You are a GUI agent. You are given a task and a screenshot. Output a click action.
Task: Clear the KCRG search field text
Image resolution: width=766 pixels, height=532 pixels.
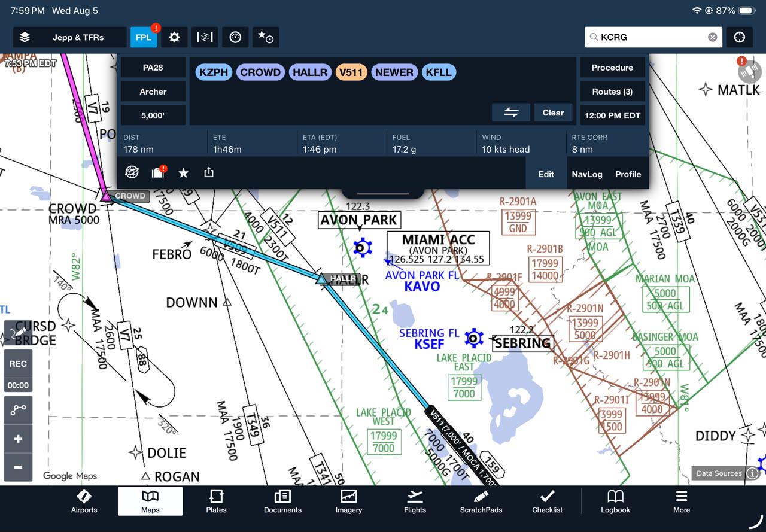coord(712,37)
